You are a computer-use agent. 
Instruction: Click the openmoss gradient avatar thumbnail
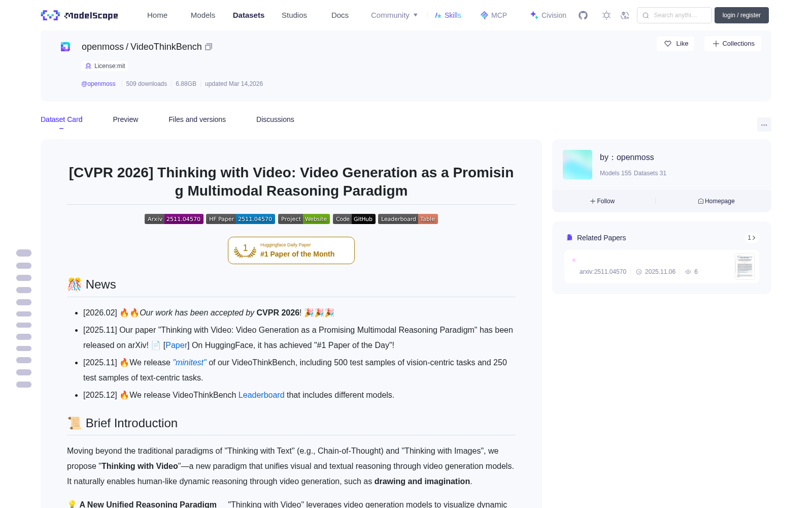pos(578,165)
